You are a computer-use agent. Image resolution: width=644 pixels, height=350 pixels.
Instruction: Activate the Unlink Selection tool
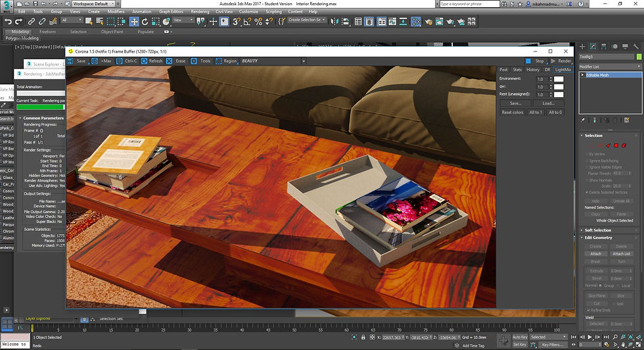coord(42,22)
